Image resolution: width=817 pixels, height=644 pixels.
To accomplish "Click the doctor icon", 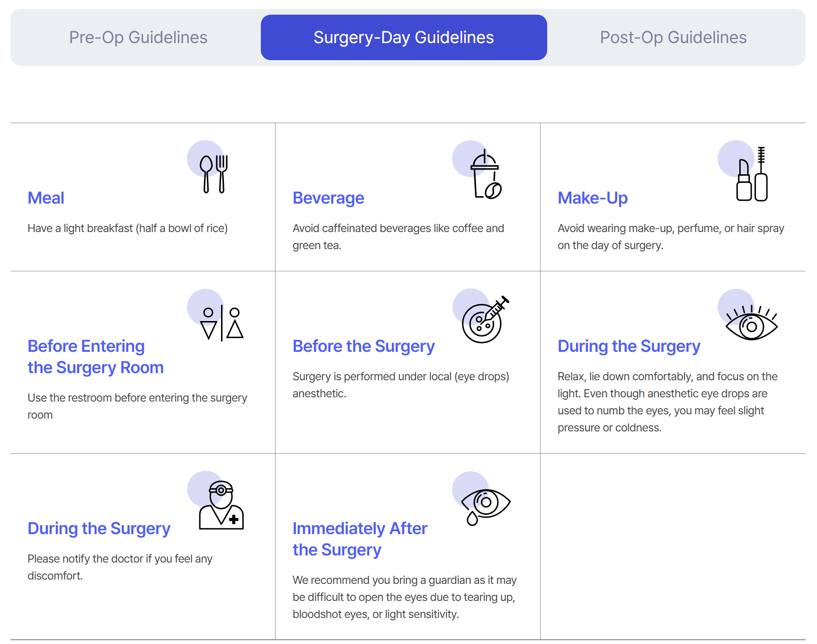I will tap(221, 505).
